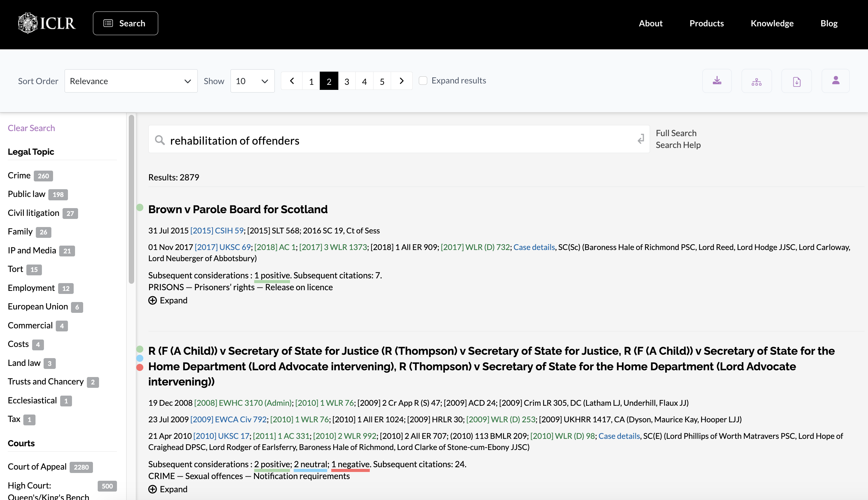
Task: Click the magnifying glass search icon
Action: [160, 140]
